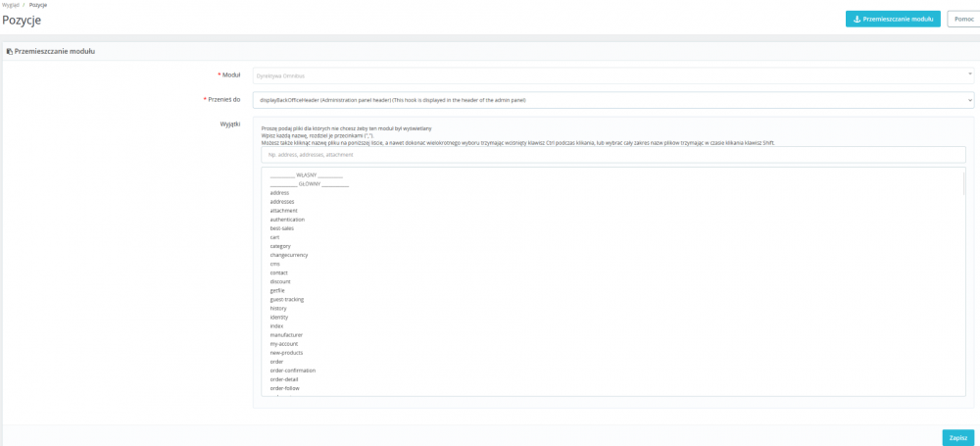This screenshot has width=980, height=446.
Task: Expand the Przenieś do hook dropdown
Action: [x=613, y=99]
